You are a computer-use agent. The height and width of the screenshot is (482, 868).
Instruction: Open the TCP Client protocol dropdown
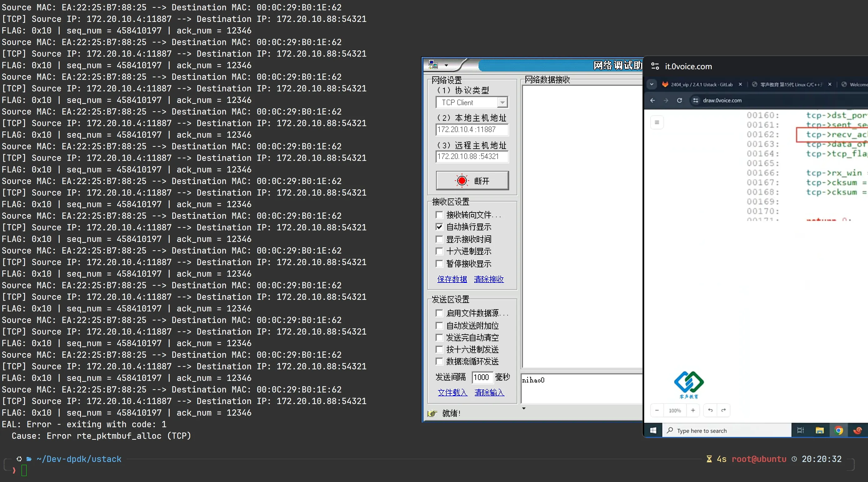pyautogui.click(x=502, y=102)
